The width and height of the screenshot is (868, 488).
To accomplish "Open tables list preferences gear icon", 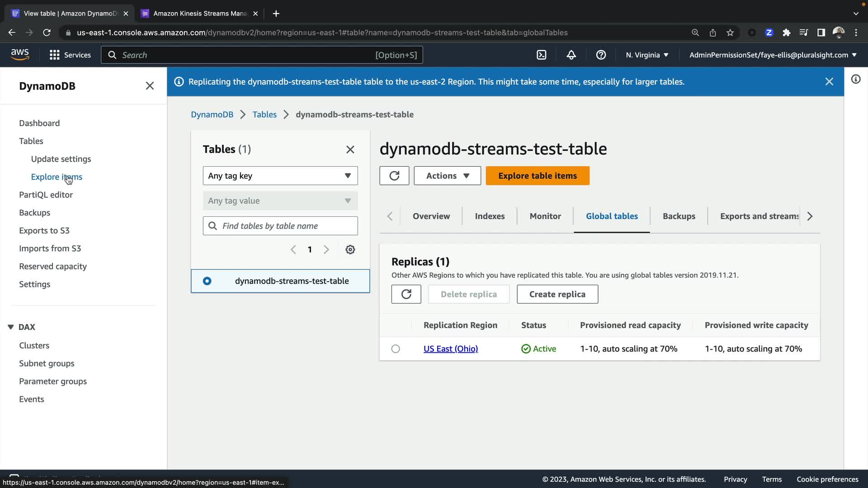I will point(350,249).
